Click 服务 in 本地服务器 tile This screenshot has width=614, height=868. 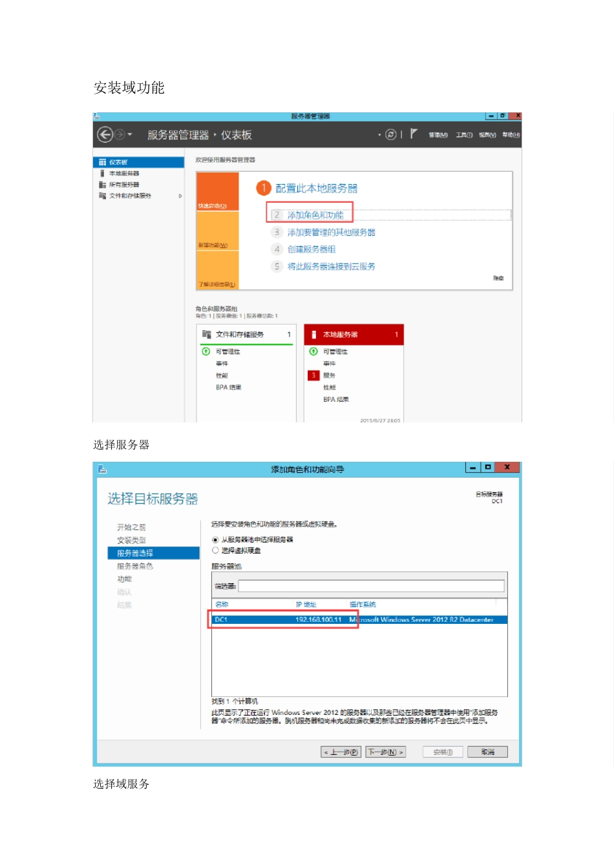pos(330,375)
